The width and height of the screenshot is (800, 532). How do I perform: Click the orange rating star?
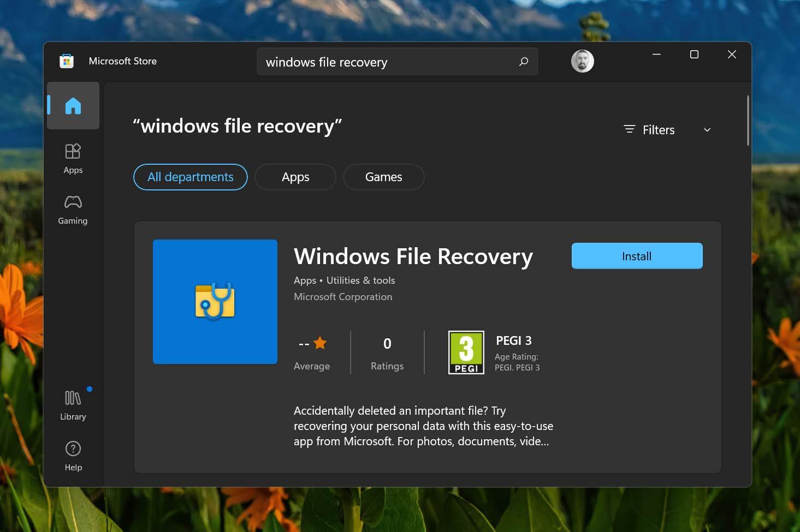[320, 343]
